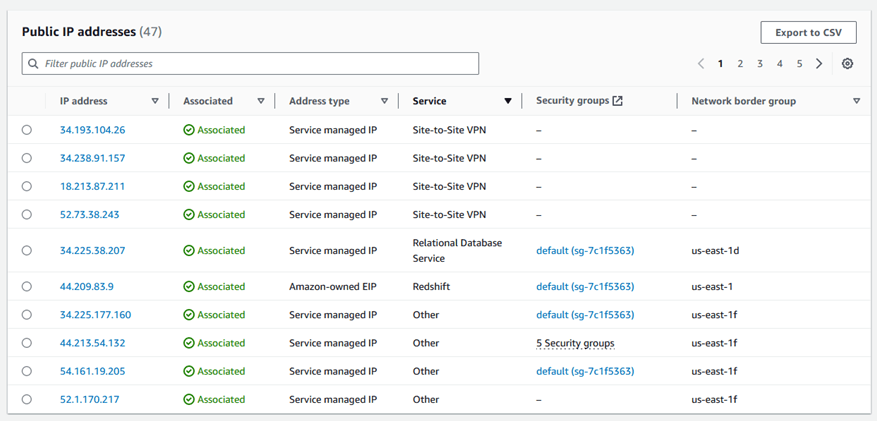Sort by Service column arrow
Image resolution: width=877 pixels, height=421 pixels.
tap(508, 101)
